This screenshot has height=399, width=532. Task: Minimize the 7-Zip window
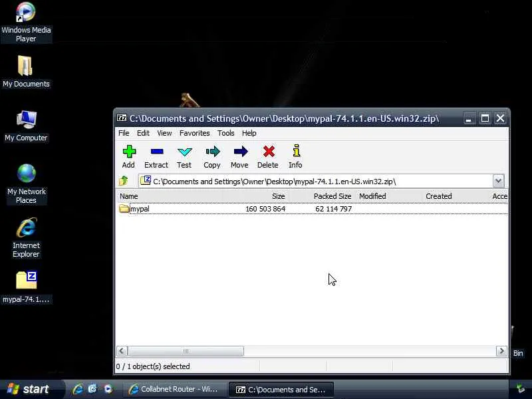tap(469, 118)
